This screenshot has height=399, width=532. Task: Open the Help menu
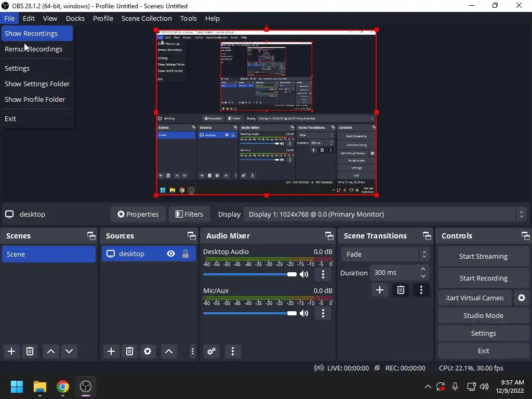pos(212,18)
